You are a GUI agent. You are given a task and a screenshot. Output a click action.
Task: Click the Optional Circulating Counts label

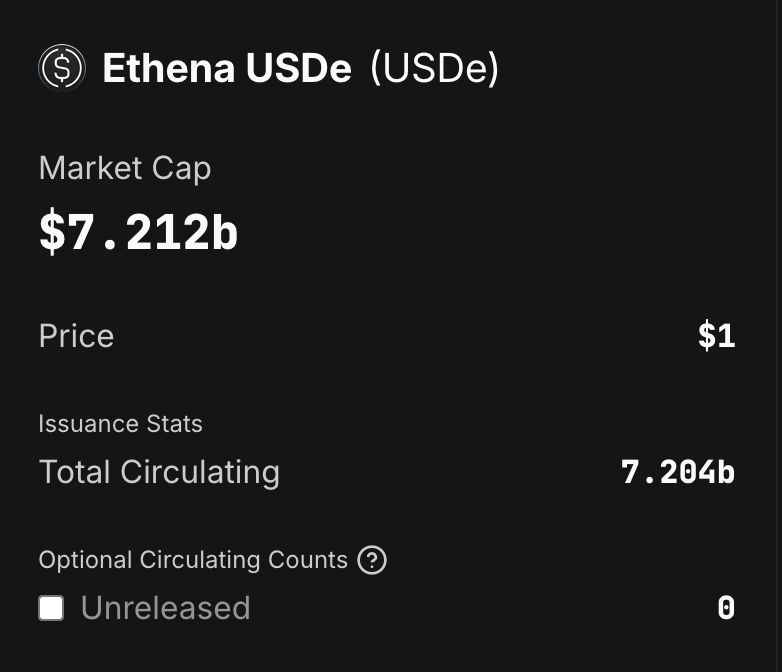pos(193,560)
